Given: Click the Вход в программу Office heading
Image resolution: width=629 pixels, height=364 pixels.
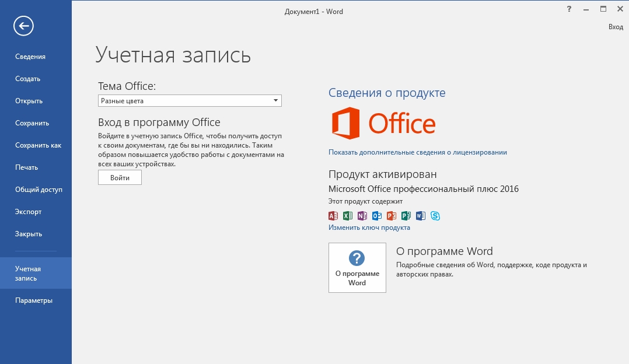Looking at the screenshot, I should [159, 123].
